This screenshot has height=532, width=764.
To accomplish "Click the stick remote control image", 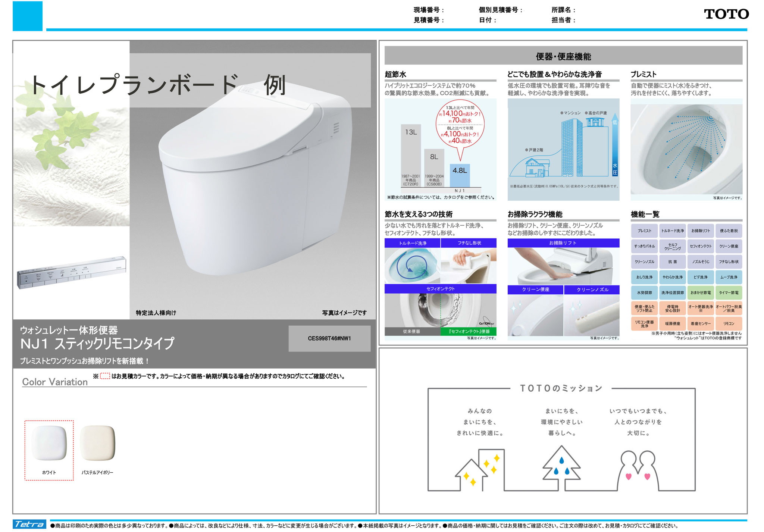I will tap(72, 272).
